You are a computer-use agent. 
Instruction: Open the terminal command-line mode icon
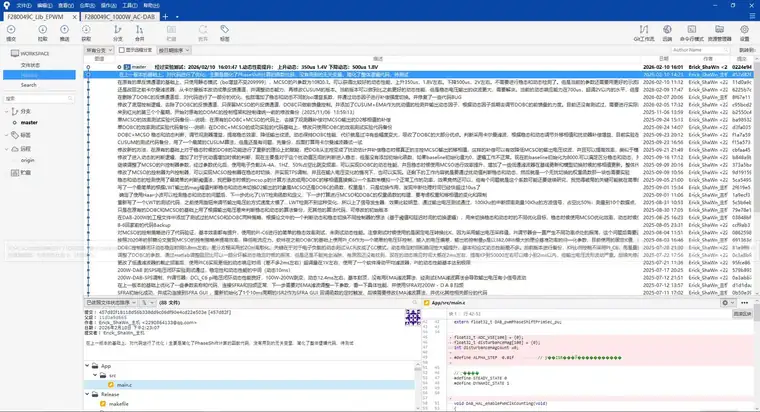(x=692, y=32)
